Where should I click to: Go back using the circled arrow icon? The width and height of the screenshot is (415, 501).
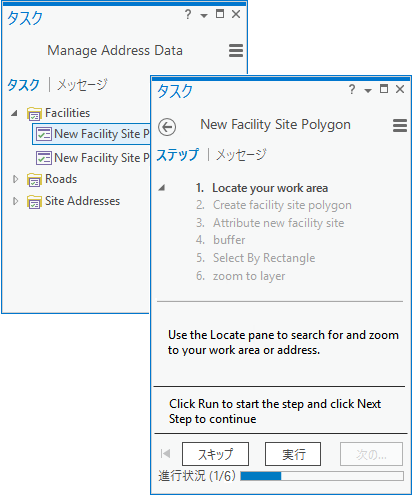tap(167, 127)
